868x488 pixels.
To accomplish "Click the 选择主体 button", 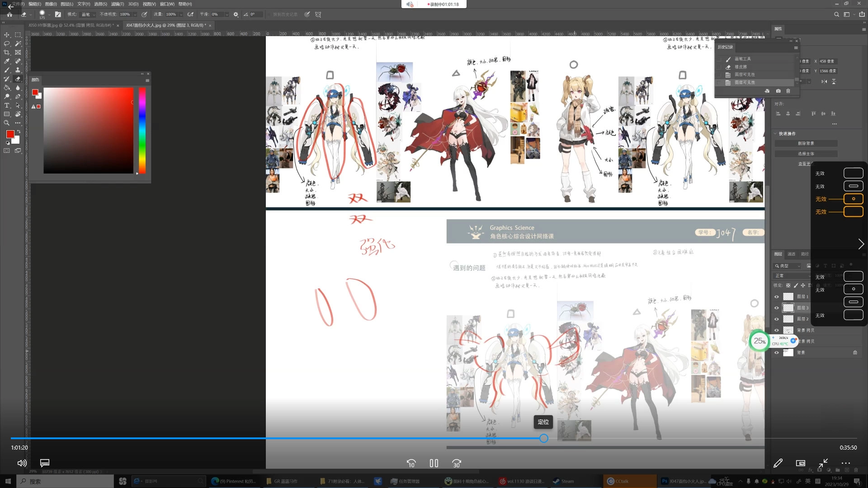I will [x=806, y=154].
